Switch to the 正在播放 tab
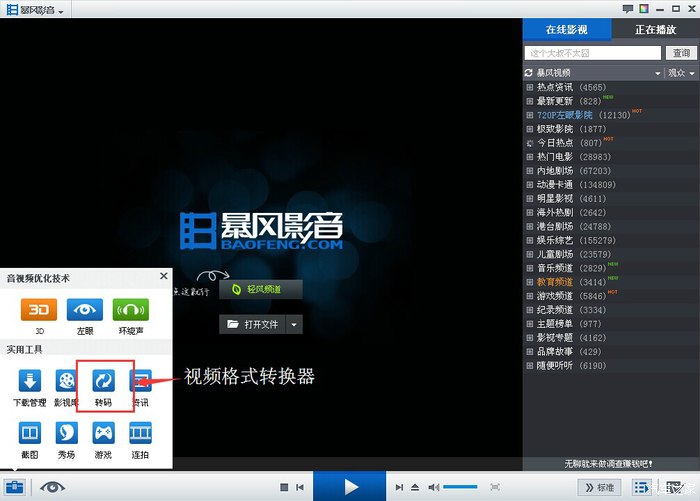 [x=655, y=29]
